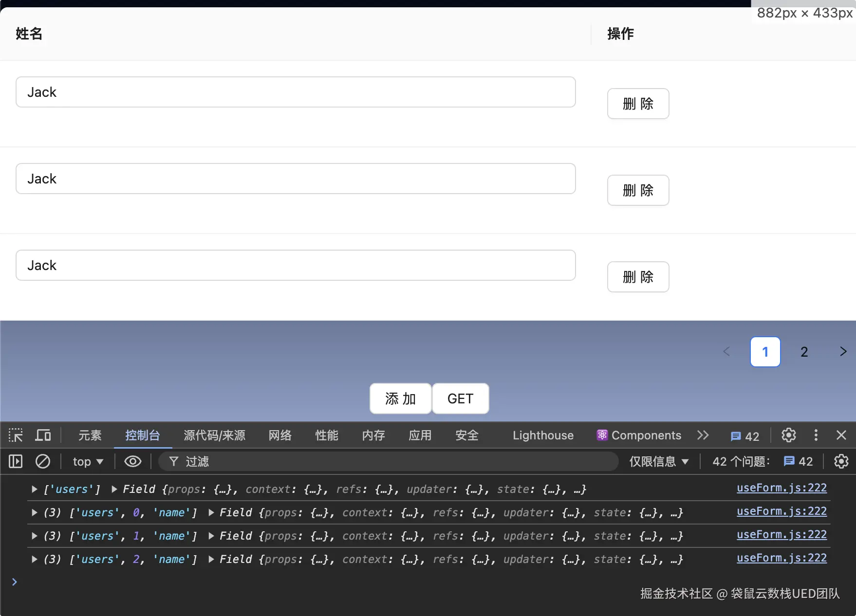Expand Field object in users 1 row
The width and height of the screenshot is (856, 616).
[211, 536]
